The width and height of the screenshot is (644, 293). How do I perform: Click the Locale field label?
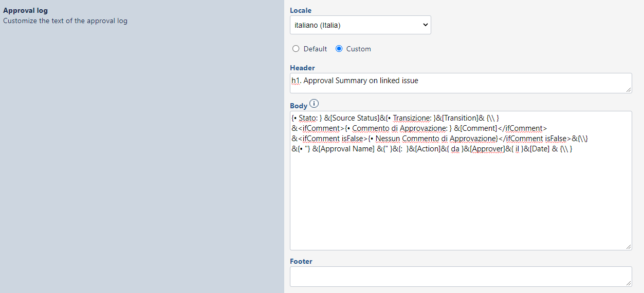coord(301,10)
